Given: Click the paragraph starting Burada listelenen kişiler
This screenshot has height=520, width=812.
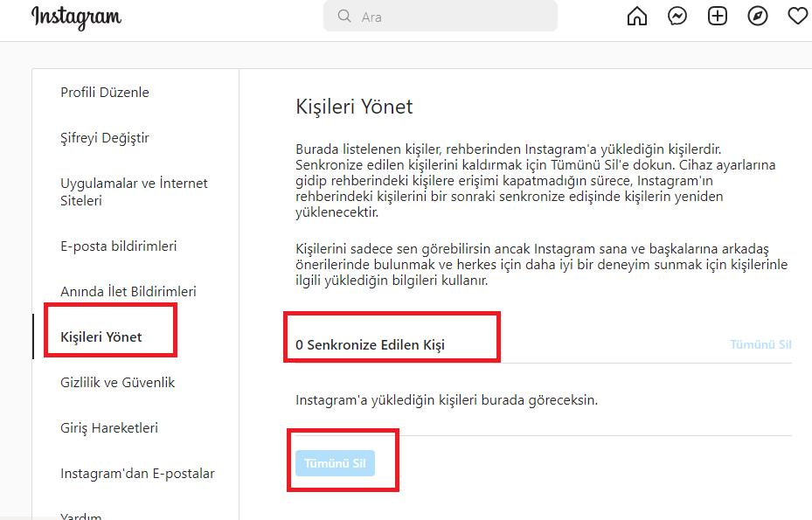Looking at the screenshot, I should point(536,181).
